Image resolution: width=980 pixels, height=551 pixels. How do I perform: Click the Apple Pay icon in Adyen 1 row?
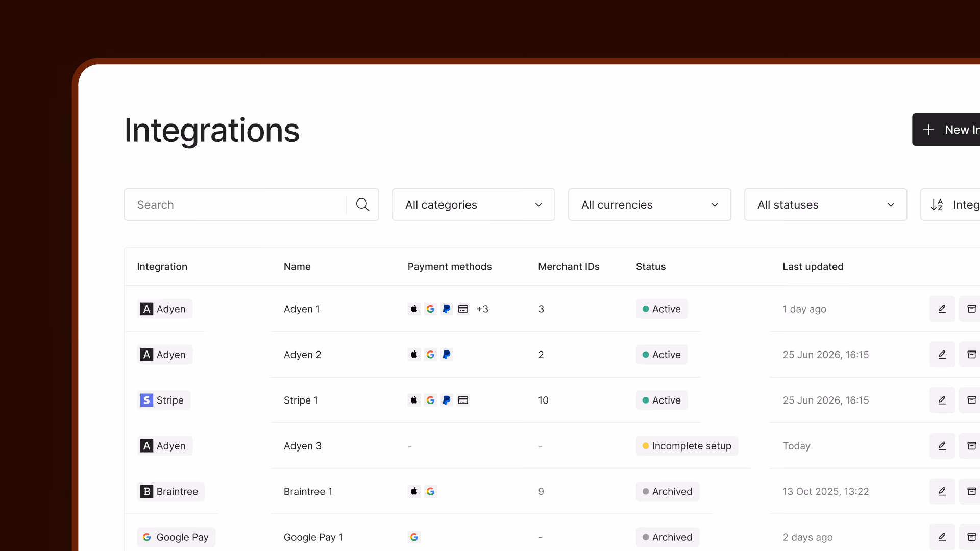coord(414,309)
